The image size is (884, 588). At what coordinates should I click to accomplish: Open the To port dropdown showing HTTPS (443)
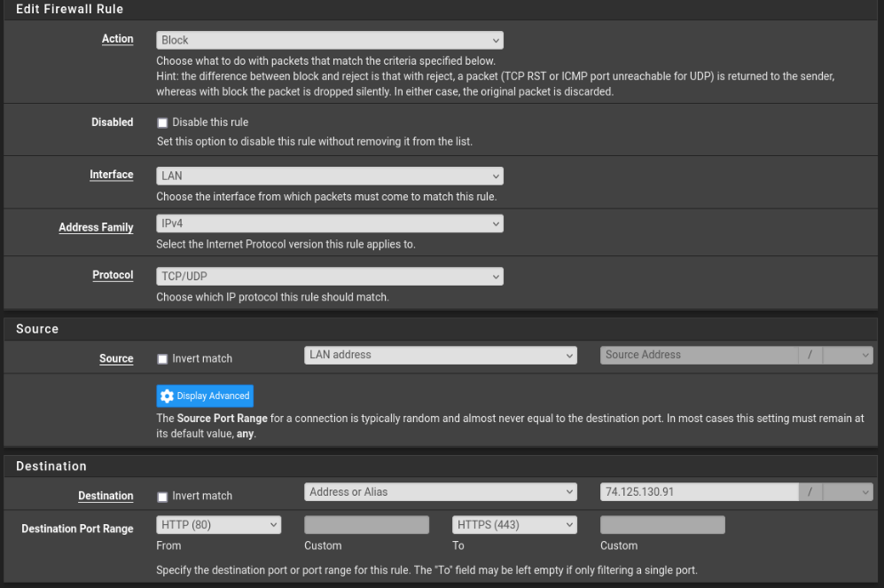click(514, 524)
